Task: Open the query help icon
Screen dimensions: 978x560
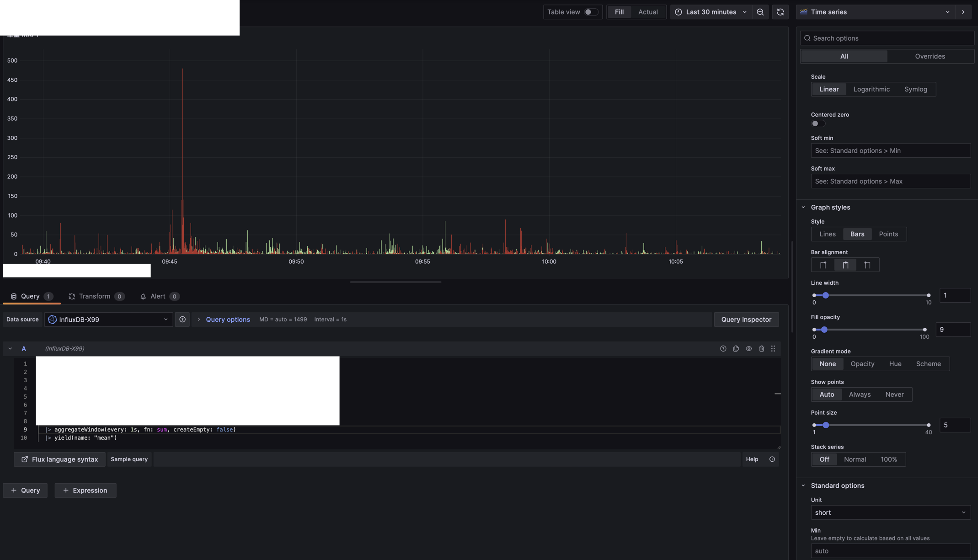Action: [x=723, y=348]
